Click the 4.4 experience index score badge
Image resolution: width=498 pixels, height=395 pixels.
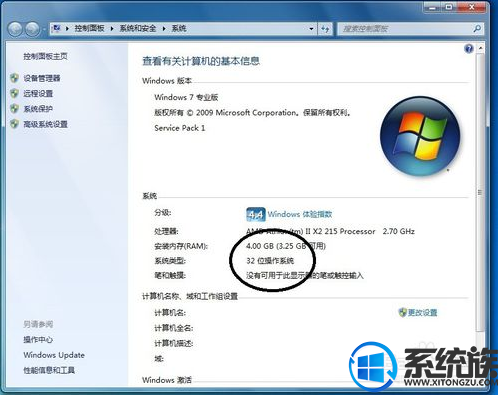point(256,214)
